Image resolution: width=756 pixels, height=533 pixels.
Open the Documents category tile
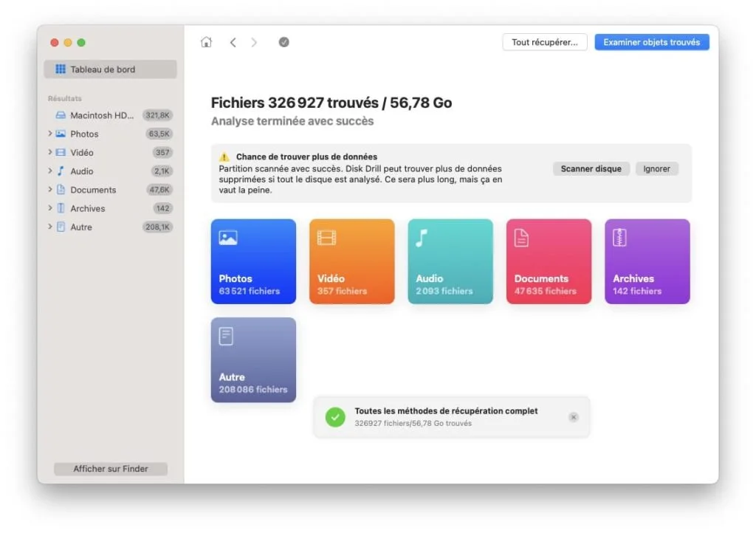click(x=549, y=261)
